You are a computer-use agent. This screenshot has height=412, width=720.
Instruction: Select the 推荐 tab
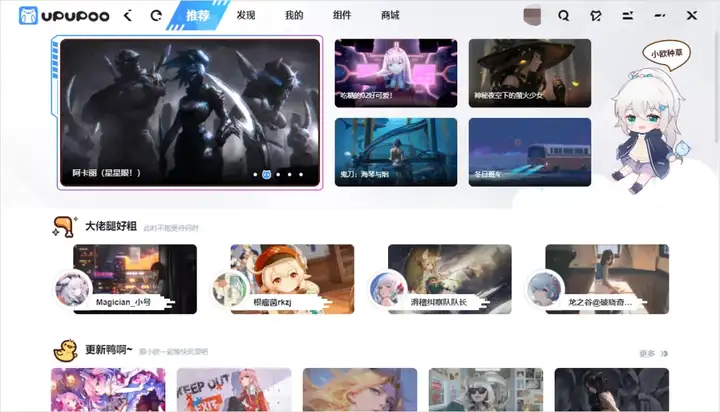click(198, 16)
